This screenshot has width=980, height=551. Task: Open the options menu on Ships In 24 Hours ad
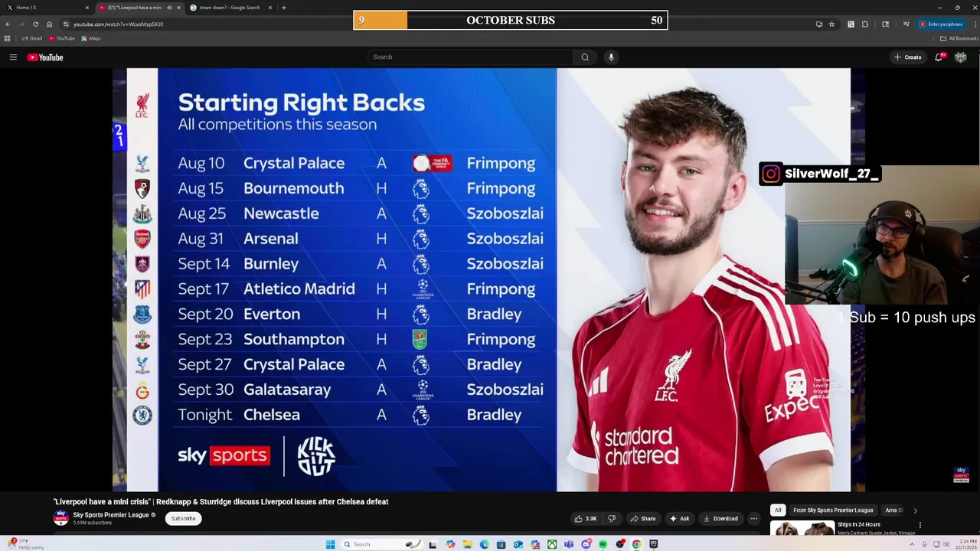[920, 525]
